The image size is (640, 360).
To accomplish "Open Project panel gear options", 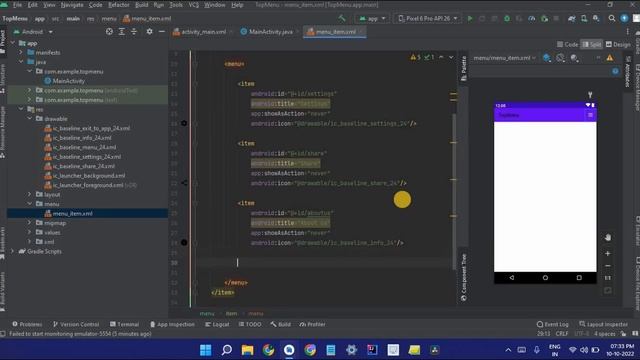I will click(149, 31).
